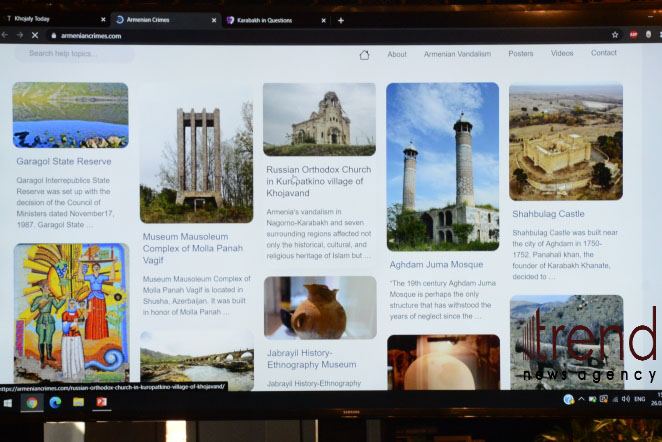Open the Aghdam Juma Mosque article link
This screenshot has width=662, height=442.
pyautogui.click(x=435, y=265)
